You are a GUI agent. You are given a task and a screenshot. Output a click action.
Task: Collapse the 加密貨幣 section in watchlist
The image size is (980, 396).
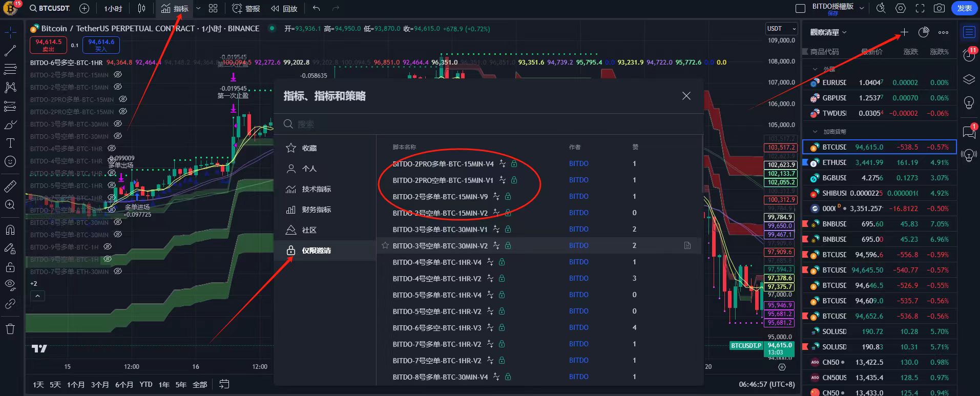(815, 132)
